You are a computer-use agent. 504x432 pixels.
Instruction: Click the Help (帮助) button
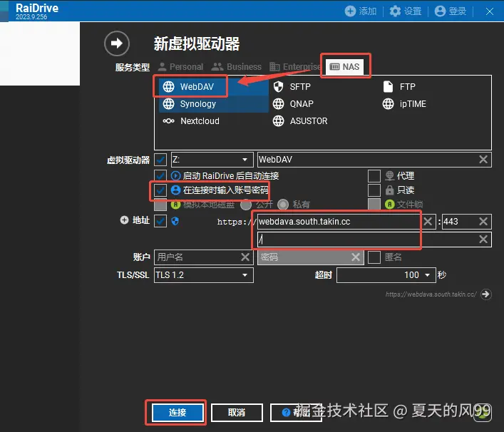[x=296, y=412]
